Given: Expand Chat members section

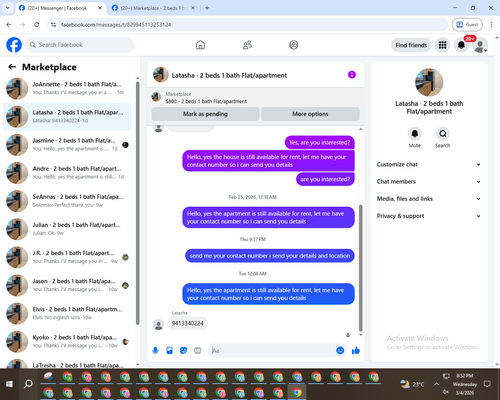Looking at the screenshot, I should pos(429,182).
